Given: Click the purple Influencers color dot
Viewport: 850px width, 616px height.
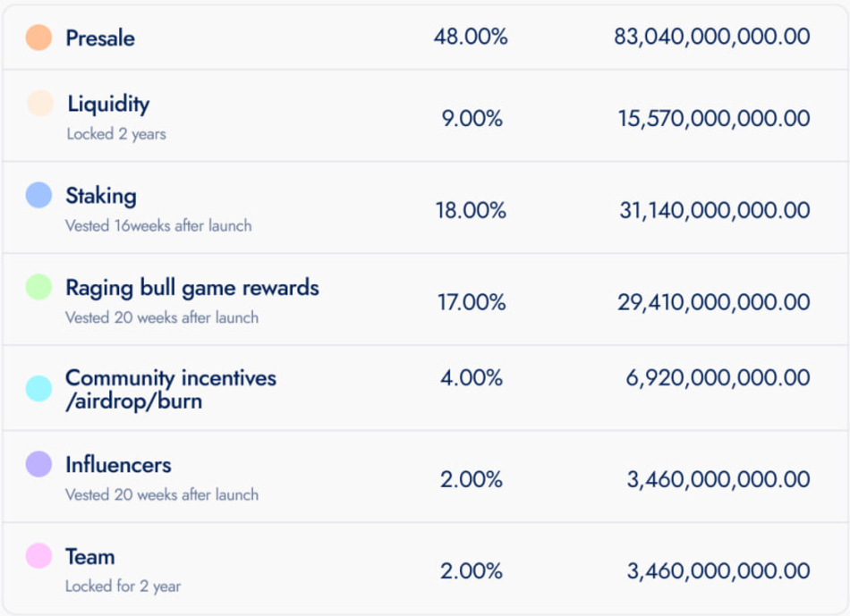Looking at the screenshot, I should [39, 464].
